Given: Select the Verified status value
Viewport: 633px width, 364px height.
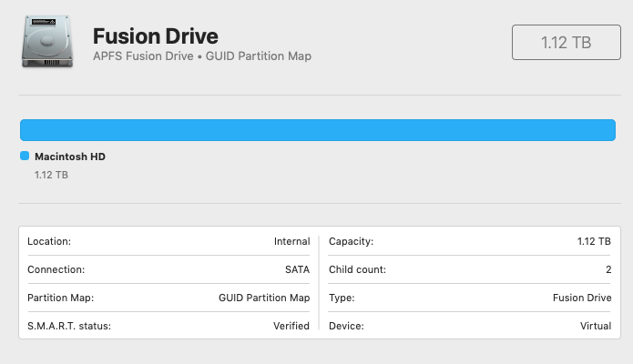Looking at the screenshot, I should (291, 326).
